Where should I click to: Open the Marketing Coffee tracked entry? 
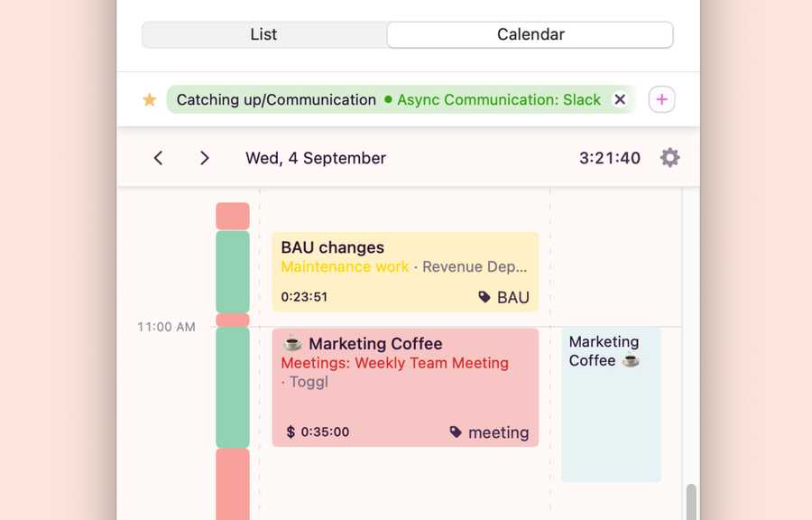[405, 388]
